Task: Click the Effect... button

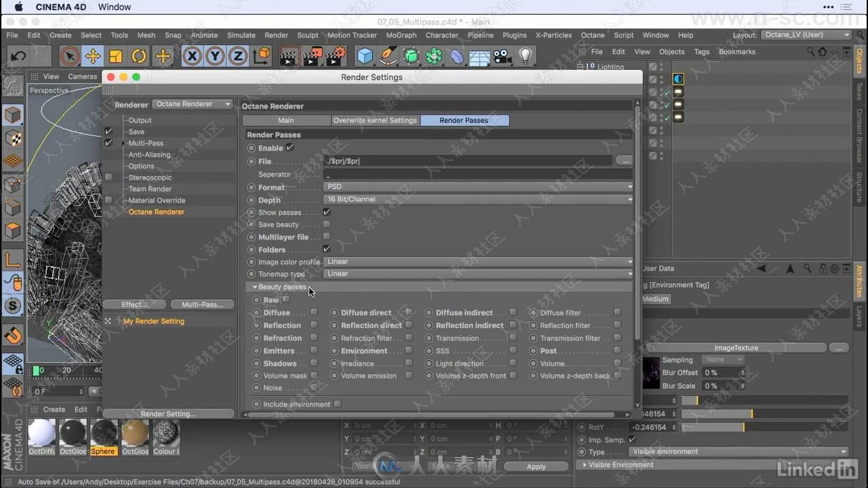Action: (x=134, y=304)
